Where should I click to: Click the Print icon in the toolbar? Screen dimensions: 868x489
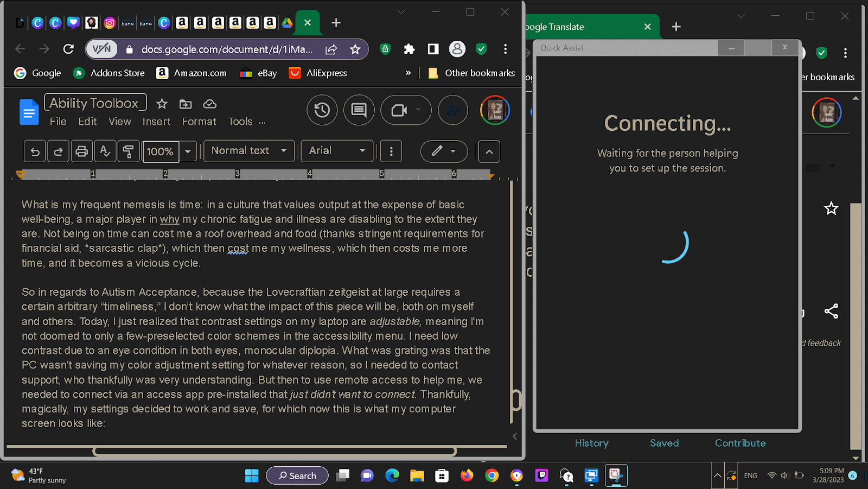81,151
